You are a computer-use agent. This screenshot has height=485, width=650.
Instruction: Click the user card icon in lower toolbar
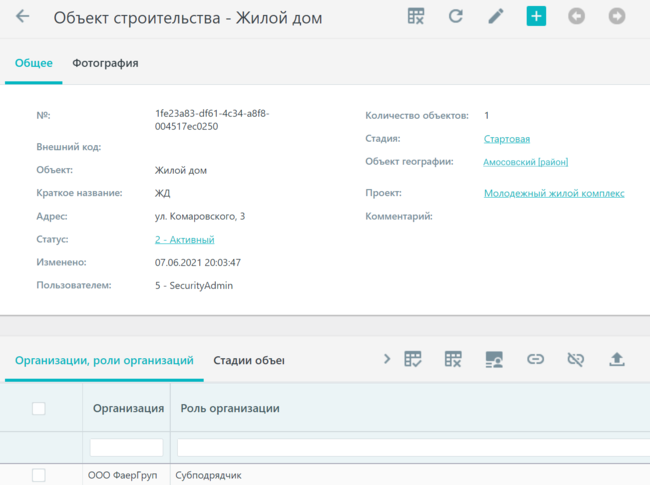coord(494,359)
